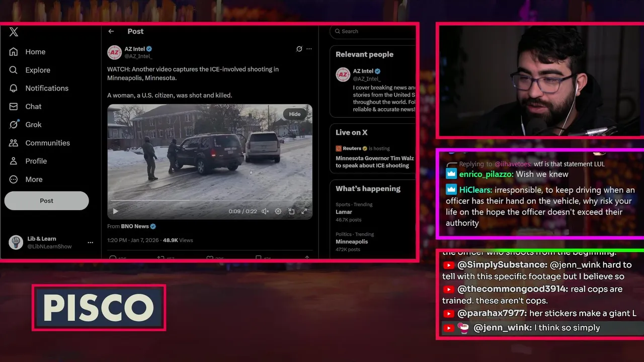Viewport: 644px width, 362px height.
Task: Click the 48.9K Views count
Action: click(178, 240)
